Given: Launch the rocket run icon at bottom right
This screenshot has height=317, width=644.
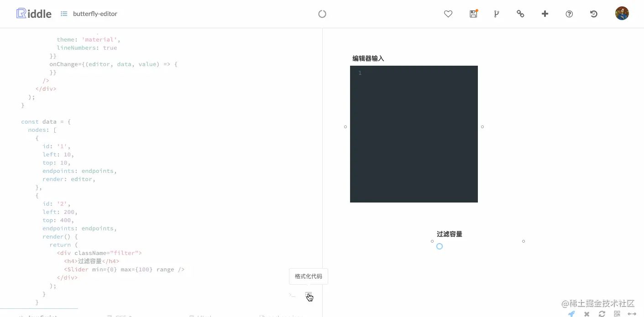Looking at the screenshot, I should (x=571, y=313).
